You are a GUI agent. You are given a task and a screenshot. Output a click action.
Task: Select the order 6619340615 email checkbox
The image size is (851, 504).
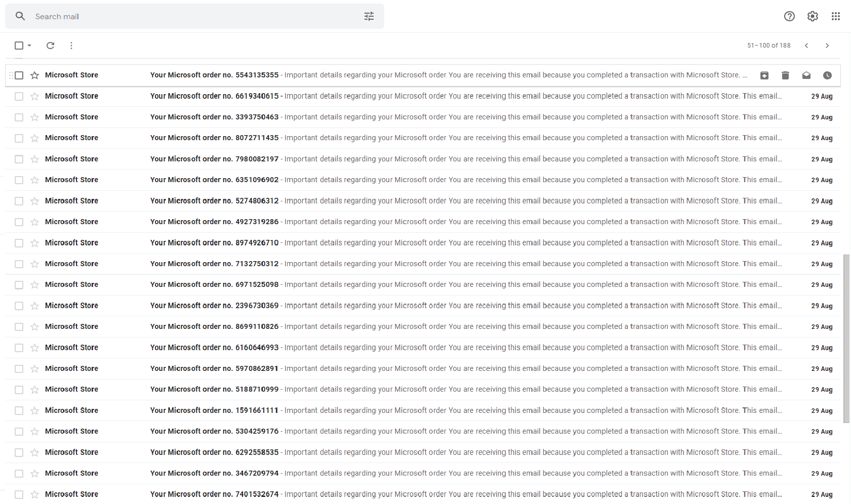(x=19, y=96)
